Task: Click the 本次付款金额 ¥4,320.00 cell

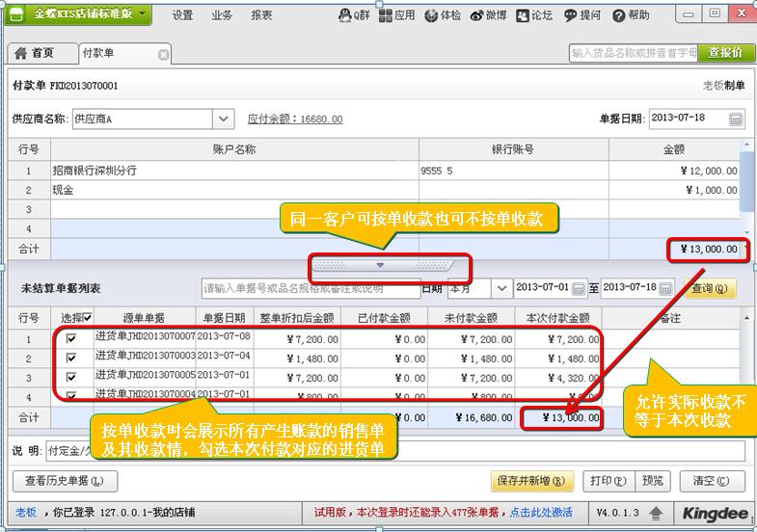Action: 558,378
